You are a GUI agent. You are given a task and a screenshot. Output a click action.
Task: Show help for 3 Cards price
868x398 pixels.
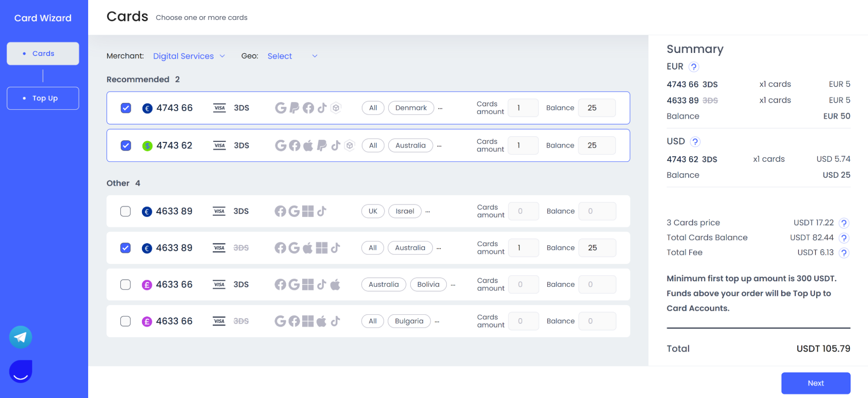(844, 223)
